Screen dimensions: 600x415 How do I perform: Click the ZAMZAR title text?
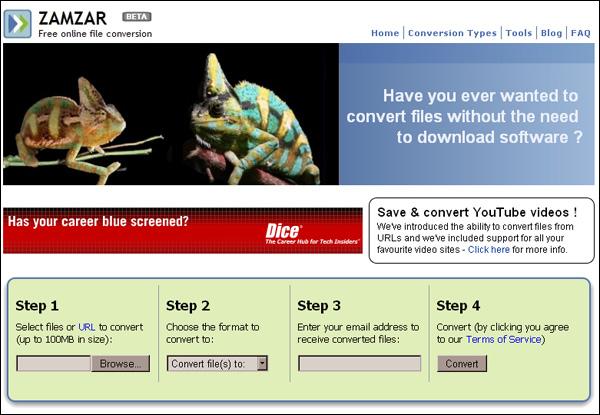click(x=72, y=18)
